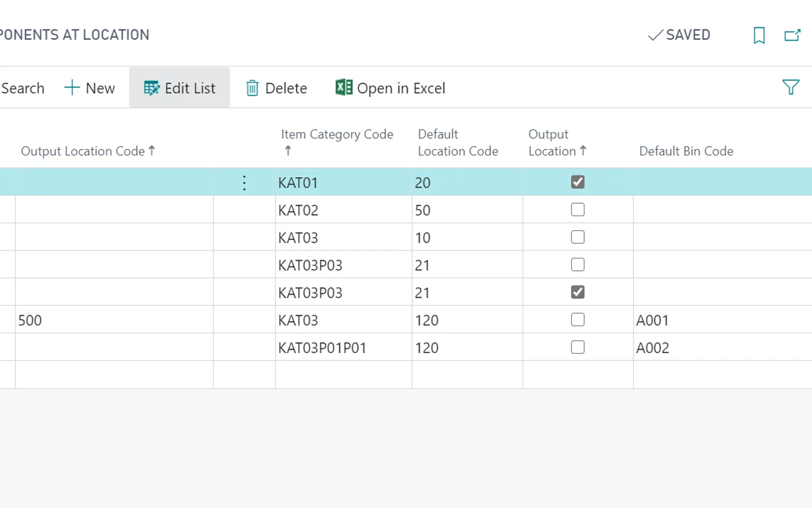
Task: Check Output Location for KAT03 row with 10
Action: click(578, 237)
